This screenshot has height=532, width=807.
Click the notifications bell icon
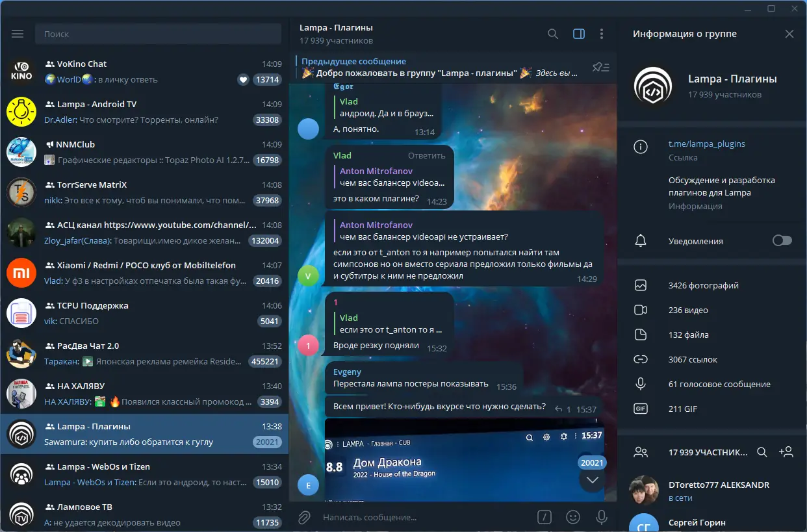tap(641, 241)
